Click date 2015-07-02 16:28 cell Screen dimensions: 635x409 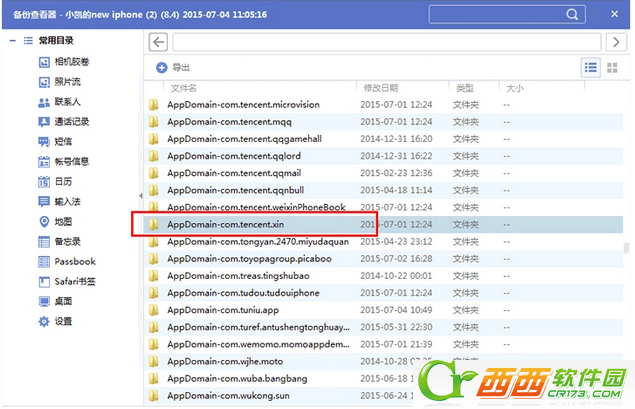396,259
